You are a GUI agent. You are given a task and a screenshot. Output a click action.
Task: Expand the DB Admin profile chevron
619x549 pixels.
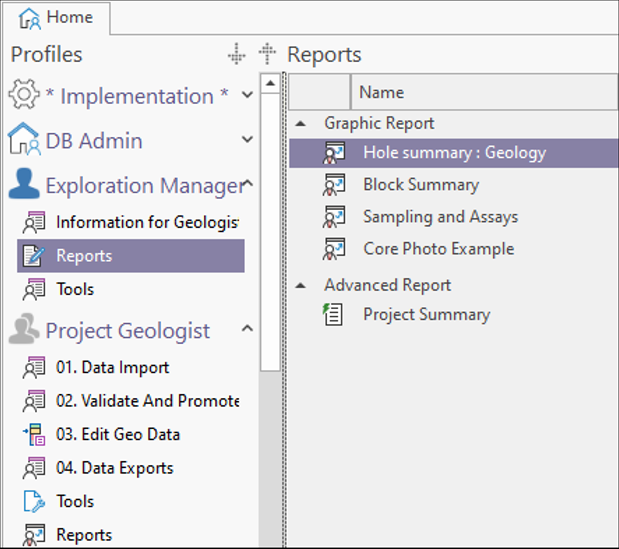[x=248, y=141]
